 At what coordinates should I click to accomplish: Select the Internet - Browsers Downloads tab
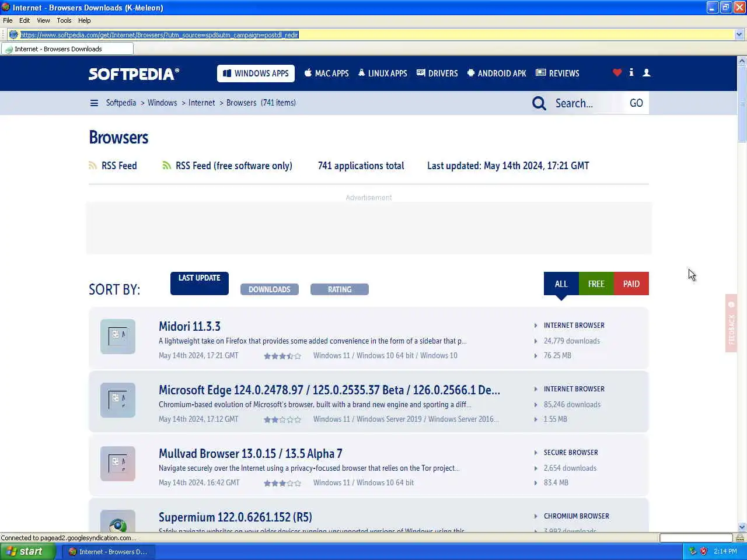pyautogui.click(x=67, y=49)
